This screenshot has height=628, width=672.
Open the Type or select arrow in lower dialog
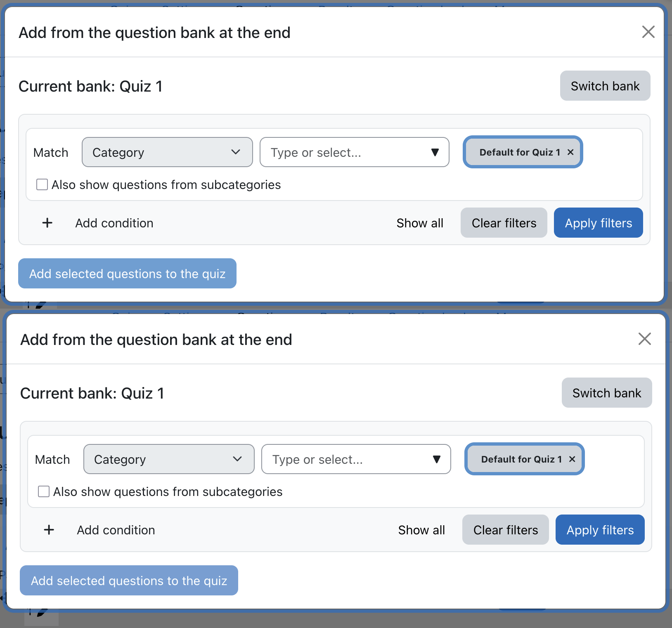click(436, 459)
